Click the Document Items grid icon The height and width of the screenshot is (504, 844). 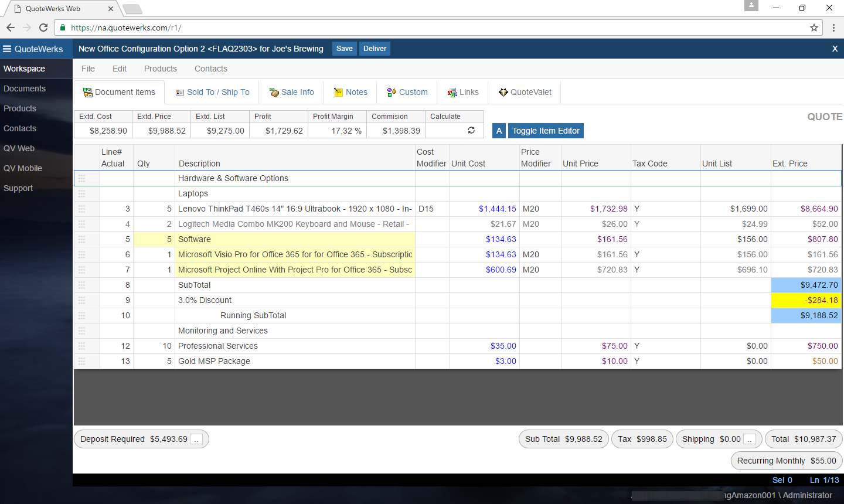click(88, 92)
